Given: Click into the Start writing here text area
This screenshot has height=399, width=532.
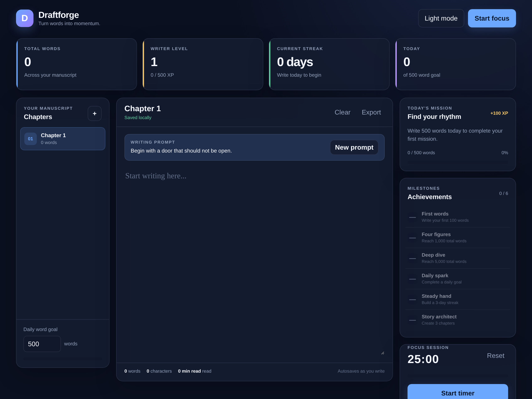Looking at the screenshot, I should tap(254, 262).
